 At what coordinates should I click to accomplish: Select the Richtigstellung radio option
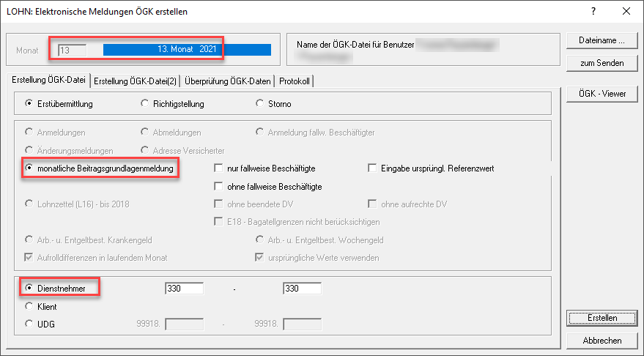point(144,104)
